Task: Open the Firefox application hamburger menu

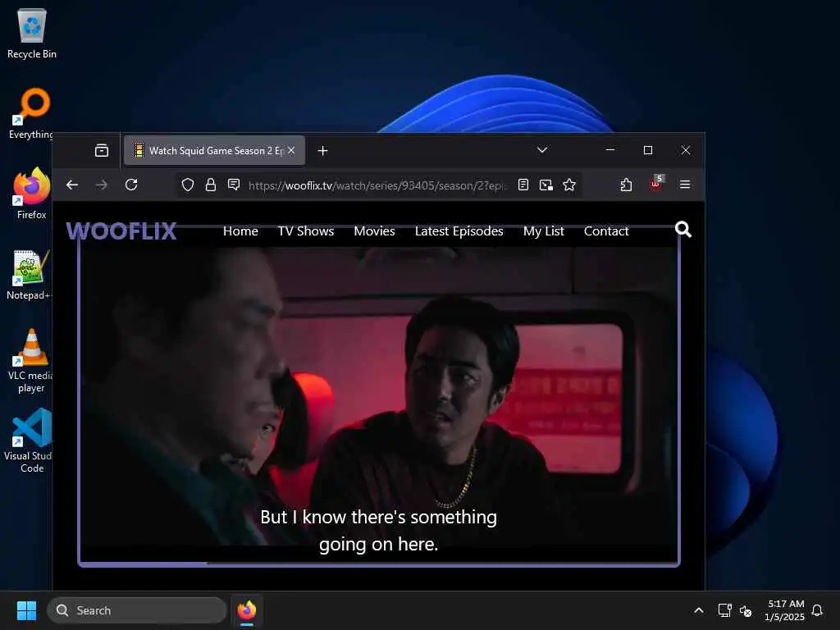Action: (685, 185)
